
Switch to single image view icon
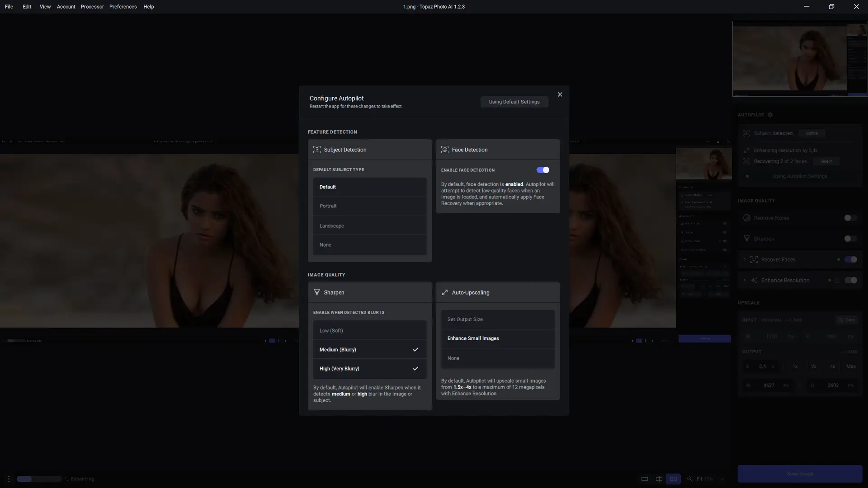tap(645, 479)
